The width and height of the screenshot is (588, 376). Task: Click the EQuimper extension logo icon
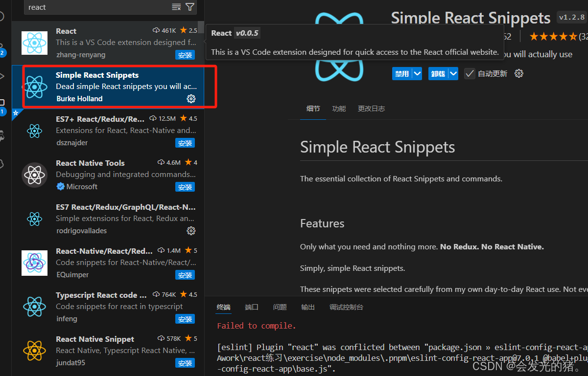tap(35, 263)
